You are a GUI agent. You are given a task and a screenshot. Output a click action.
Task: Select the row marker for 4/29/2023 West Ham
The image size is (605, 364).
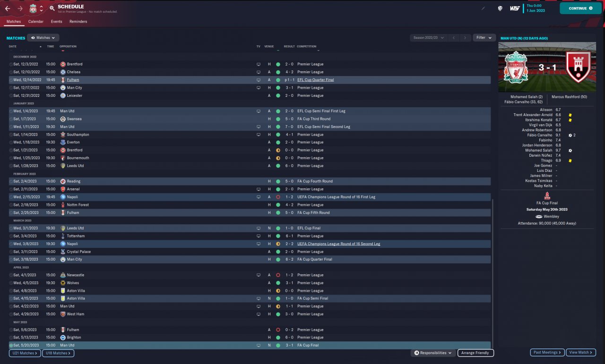pyautogui.click(x=11, y=314)
